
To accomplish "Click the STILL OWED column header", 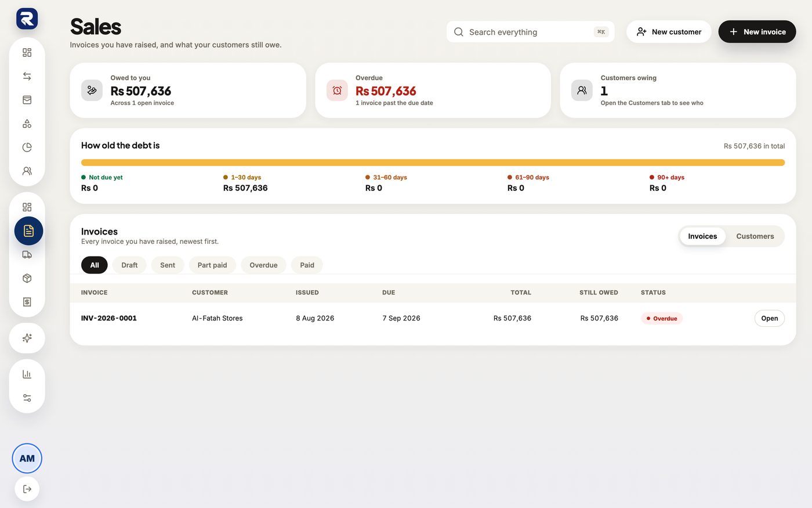I will pos(599,293).
